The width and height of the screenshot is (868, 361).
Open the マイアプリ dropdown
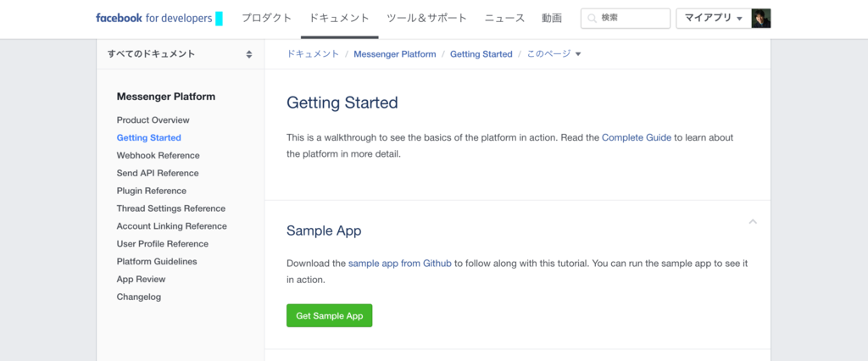[713, 18]
